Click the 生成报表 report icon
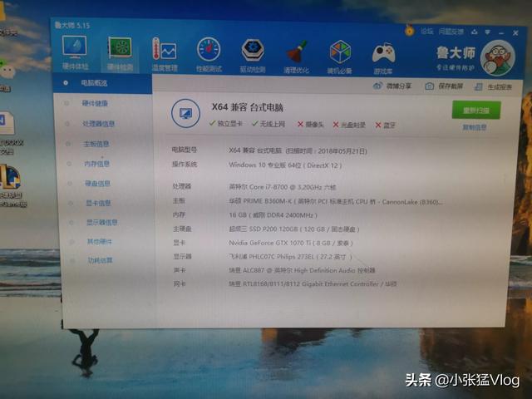 pyautogui.click(x=479, y=86)
